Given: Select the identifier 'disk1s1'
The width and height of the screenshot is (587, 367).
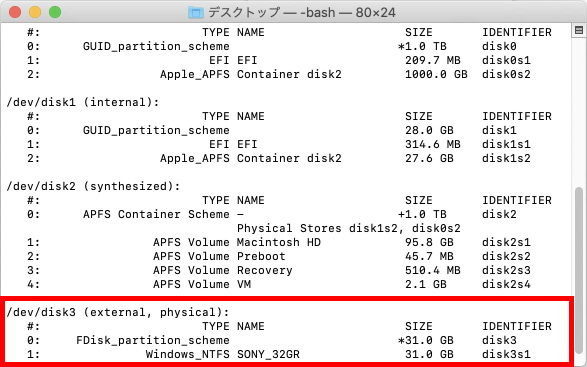Looking at the screenshot, I should (506, 144).
